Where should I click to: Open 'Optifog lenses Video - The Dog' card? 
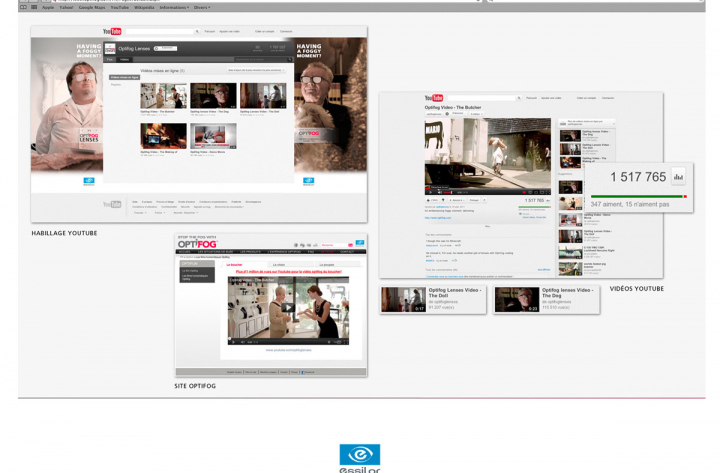click(x=546, y=300)
